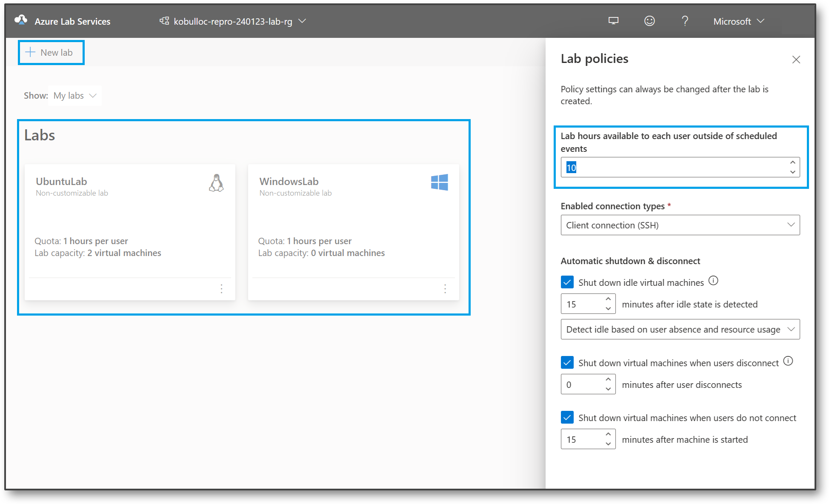
Task: Click the Windows logo on WindowsLab card
Action: [x=440, y=182]
